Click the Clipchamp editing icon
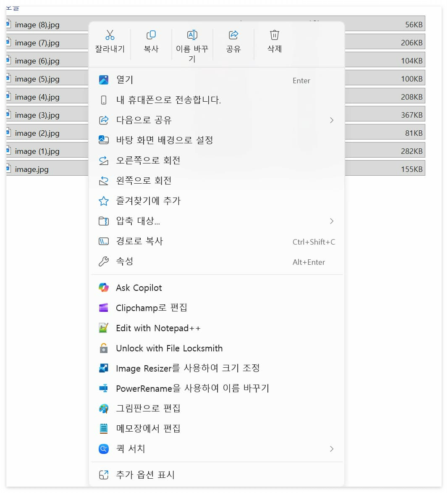The height and width of the screenshot is (493, 448). click(x=103, y=308)
